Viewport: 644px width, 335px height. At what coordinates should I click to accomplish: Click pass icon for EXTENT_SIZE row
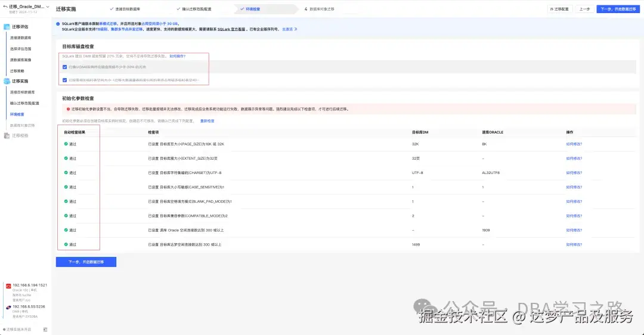[66, 159]
